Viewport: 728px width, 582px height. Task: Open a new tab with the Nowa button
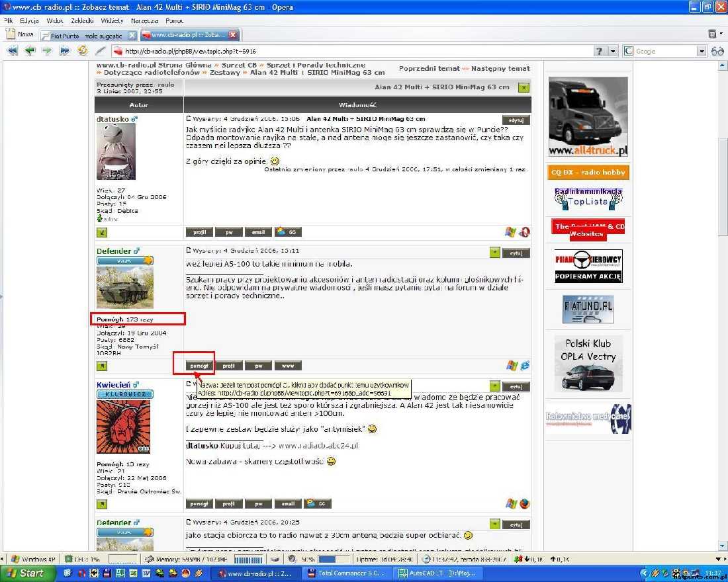coord(20,34)
